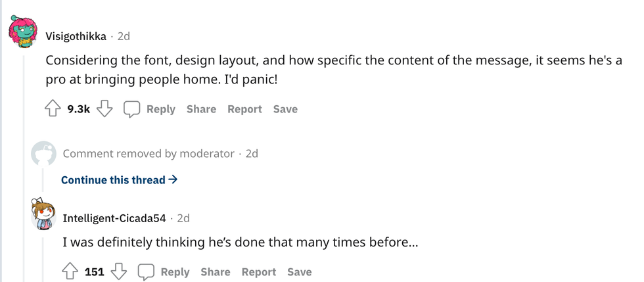Save Intelligent-Cicada54's comment

click(300, 271)
